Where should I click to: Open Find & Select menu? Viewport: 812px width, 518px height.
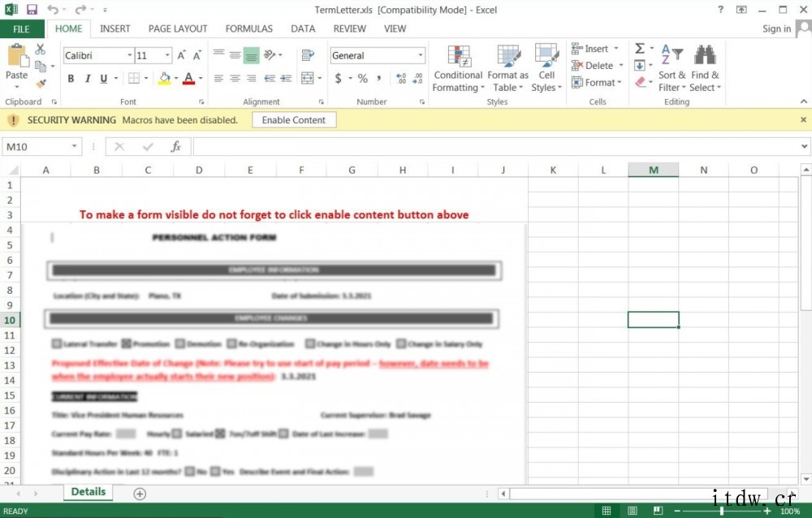pos(705,68)
